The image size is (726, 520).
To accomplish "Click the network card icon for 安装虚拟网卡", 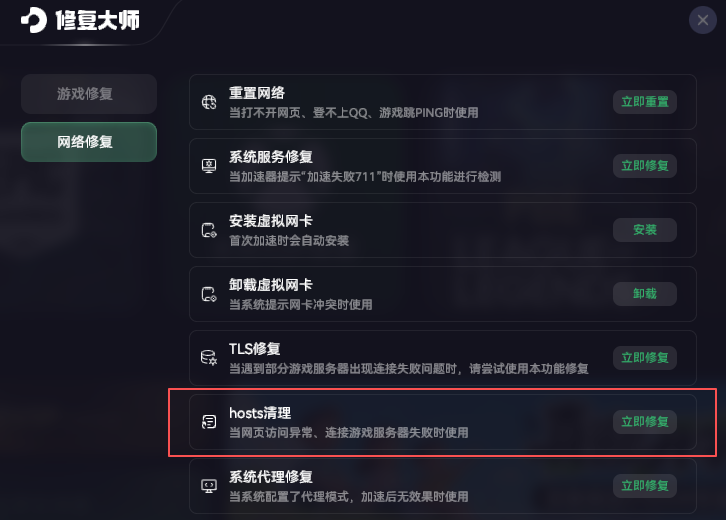I will (209, 230).
